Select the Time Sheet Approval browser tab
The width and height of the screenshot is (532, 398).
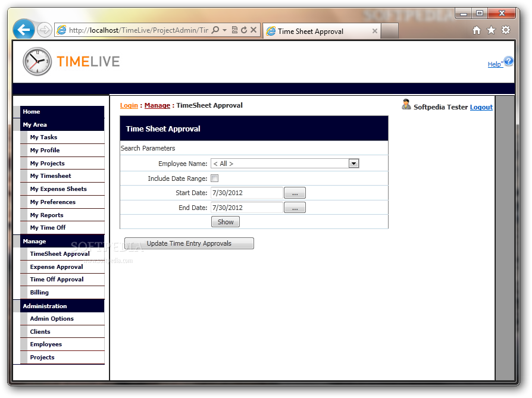(x=321, y=31)
